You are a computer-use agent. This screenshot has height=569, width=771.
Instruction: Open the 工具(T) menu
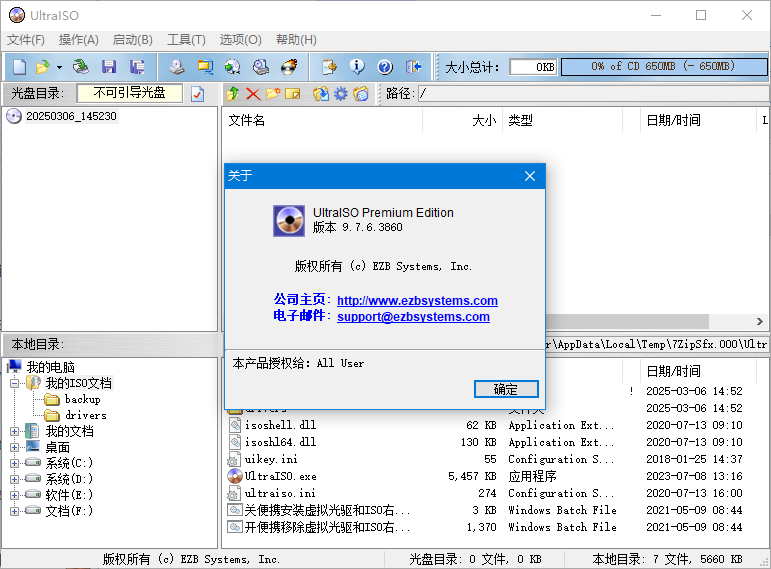(x=186, y=40)
